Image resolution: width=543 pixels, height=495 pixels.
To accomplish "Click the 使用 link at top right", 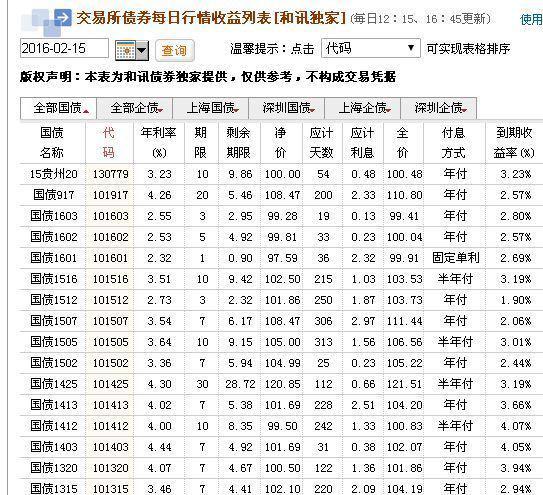I will point(532,19).
